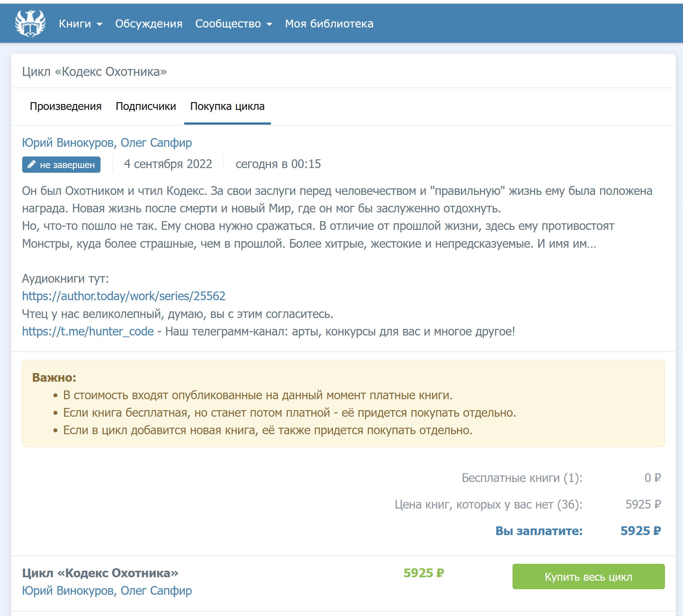Open author Олег Сапфир at top

156,143
